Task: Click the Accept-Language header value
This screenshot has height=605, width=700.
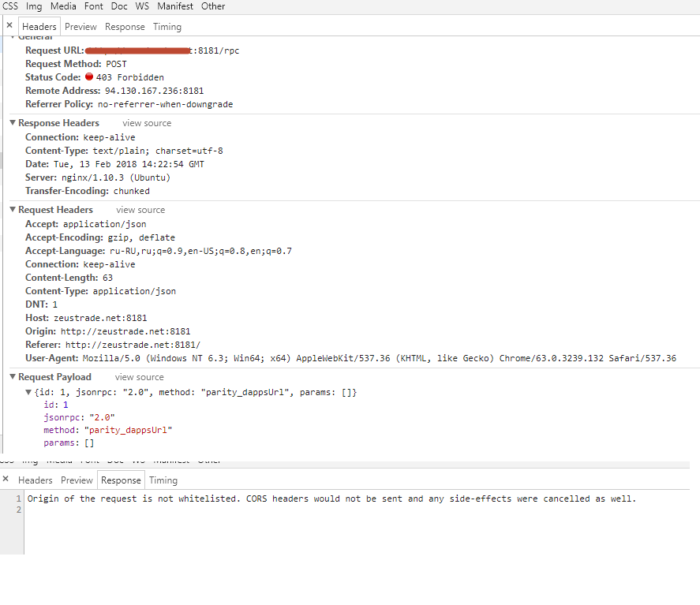Action: (x=200, y=251)
